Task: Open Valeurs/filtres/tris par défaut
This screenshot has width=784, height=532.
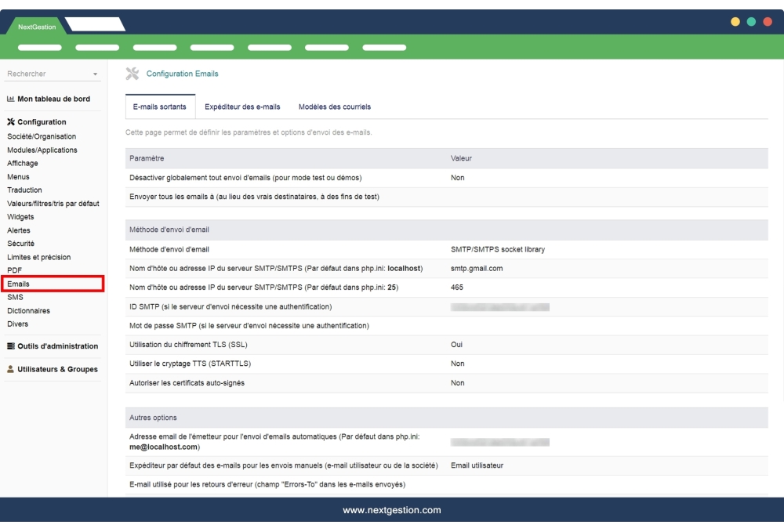Action: 53,203
